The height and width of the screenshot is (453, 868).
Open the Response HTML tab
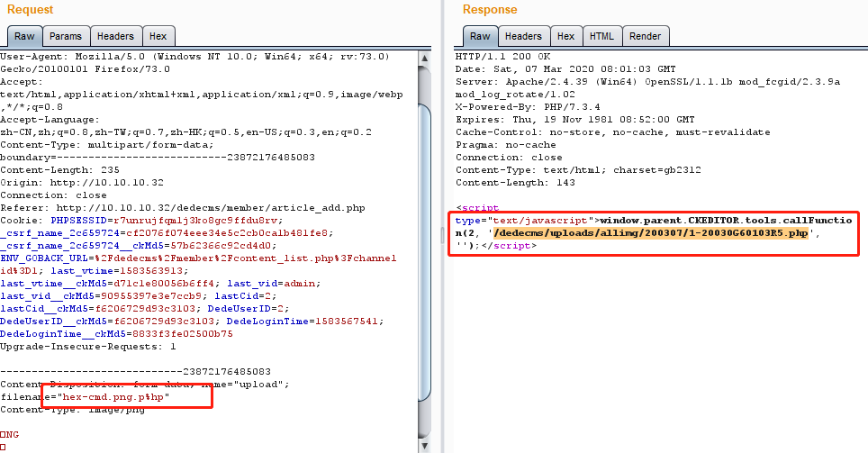click(601, 37)
